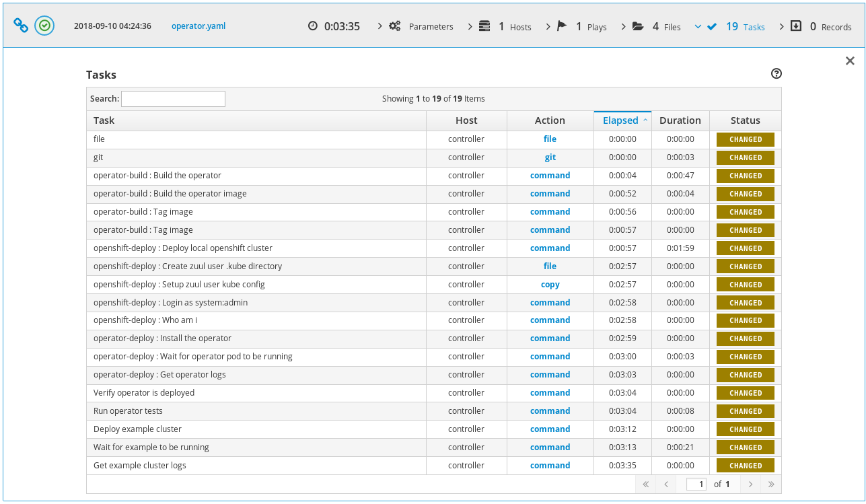Click the green success status checkmark icon
The height and width of the screenshot is (504, 866).
[x=44, y=26]
